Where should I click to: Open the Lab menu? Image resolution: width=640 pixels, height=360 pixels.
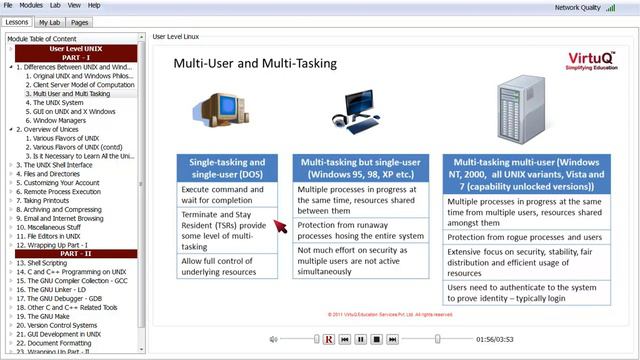[55, 5]
